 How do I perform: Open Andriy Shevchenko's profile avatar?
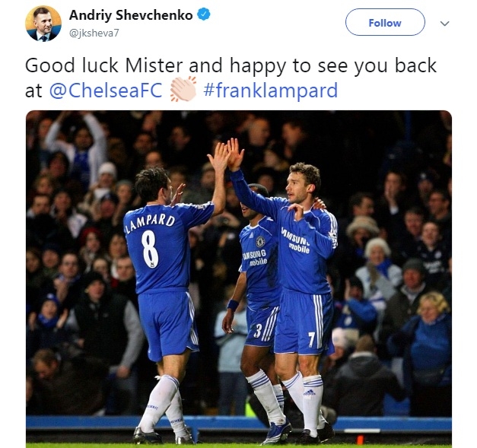click(43, 24)
